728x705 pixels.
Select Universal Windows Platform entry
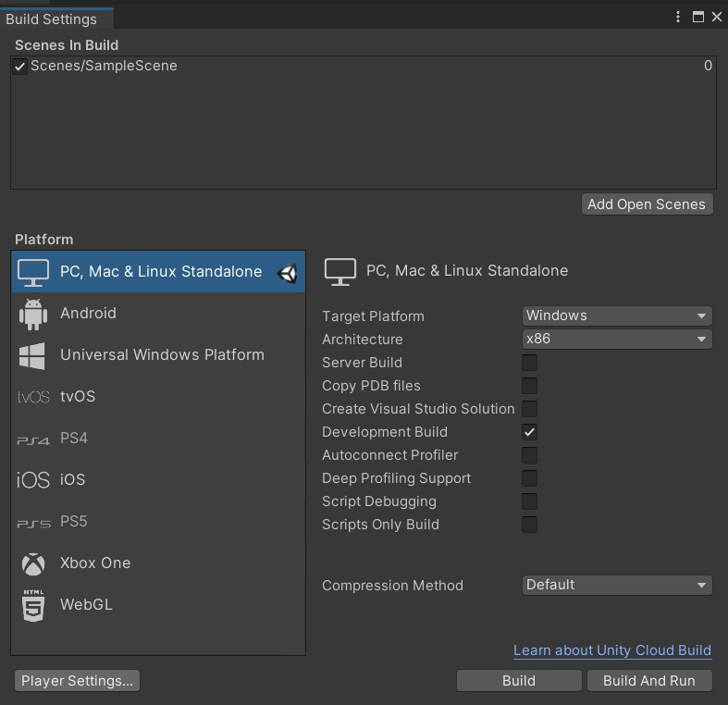click(158, 355)
